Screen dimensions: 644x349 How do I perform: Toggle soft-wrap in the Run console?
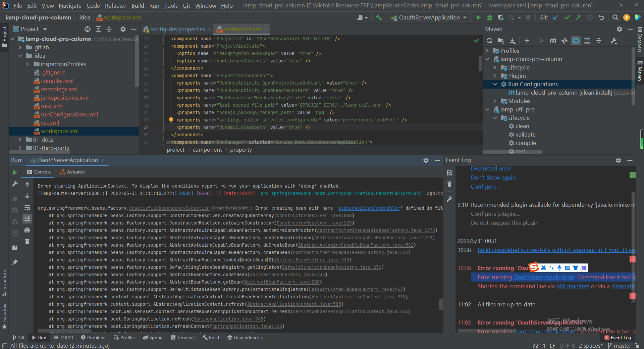27,207
